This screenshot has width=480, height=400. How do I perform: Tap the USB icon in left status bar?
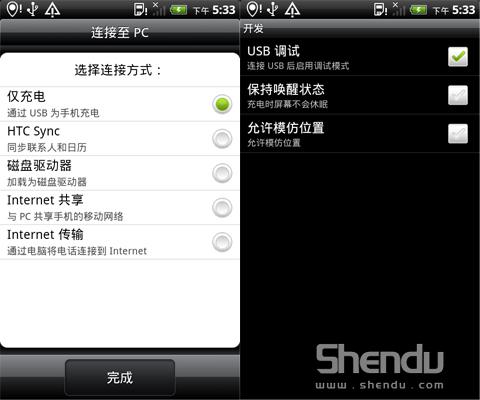point(33,9)
